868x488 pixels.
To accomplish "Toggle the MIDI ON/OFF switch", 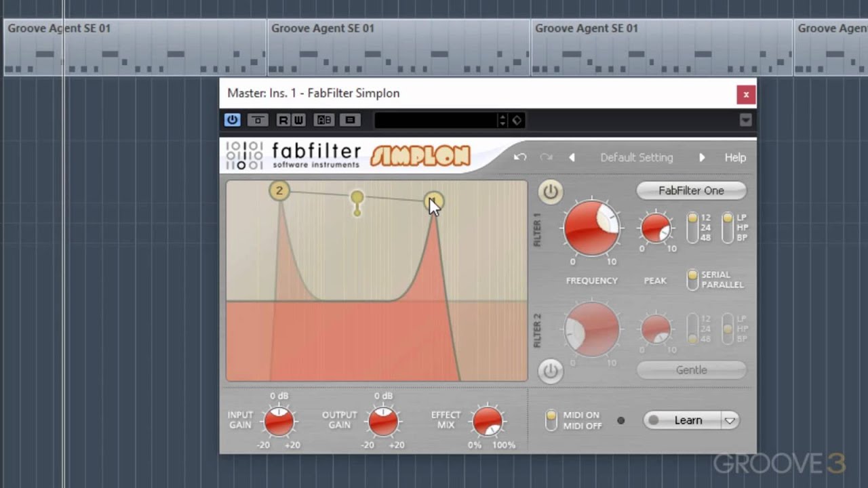I will click(551, 420).
